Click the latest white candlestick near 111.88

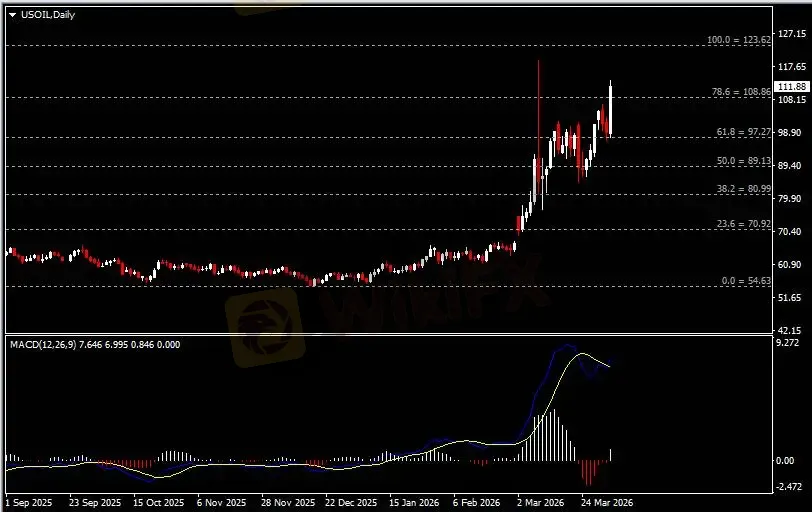(611, 110)
